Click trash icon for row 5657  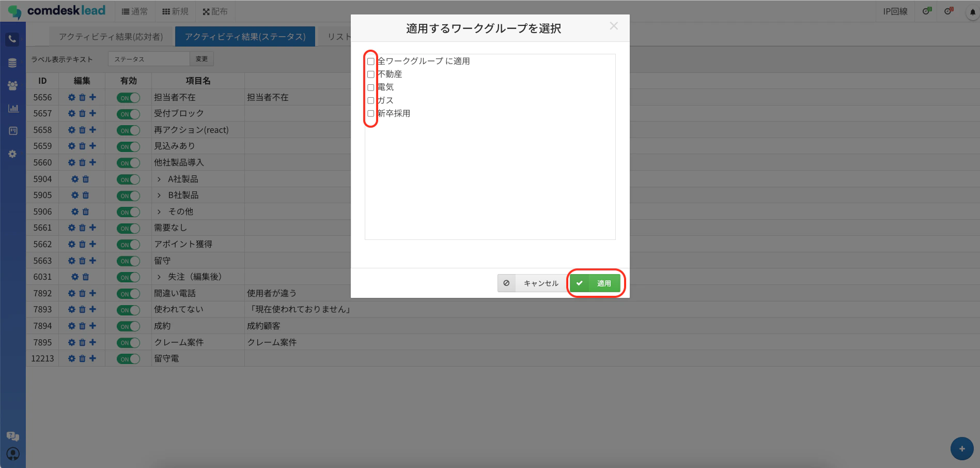click(82, 113)
